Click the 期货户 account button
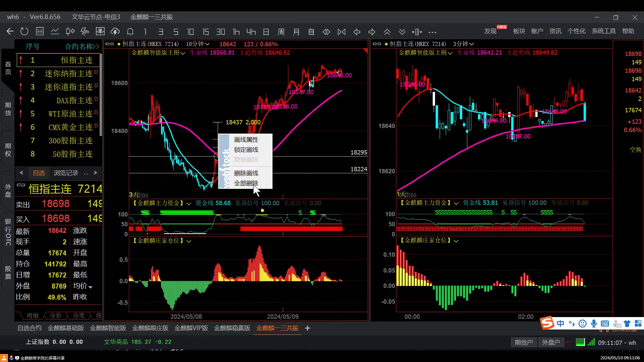644x362 pixels. point(524,342)
